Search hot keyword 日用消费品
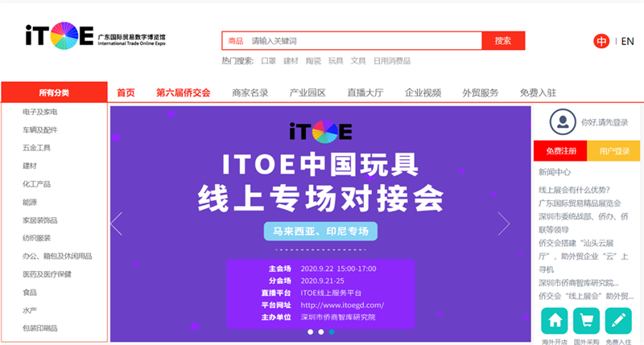Viewport: 644px width, 345px height. coord(391,61)
